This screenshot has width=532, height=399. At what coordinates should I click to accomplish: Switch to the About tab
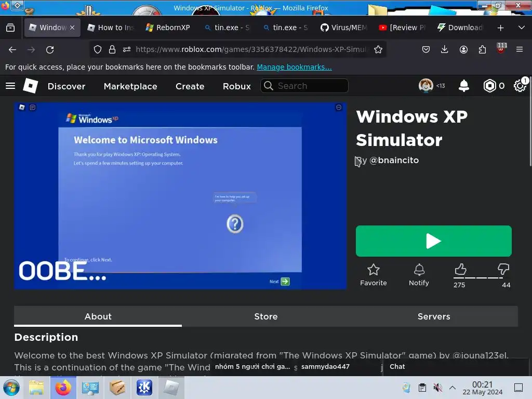98,316
